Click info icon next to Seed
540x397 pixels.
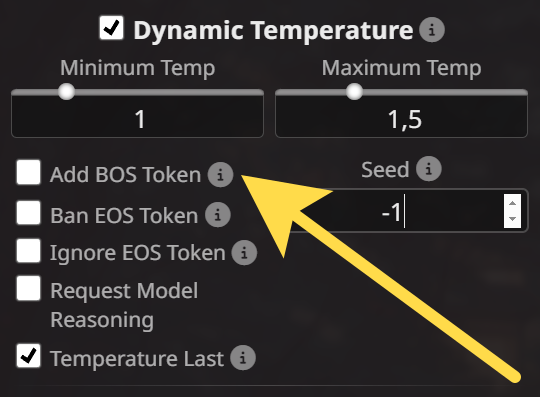(428, 169)
